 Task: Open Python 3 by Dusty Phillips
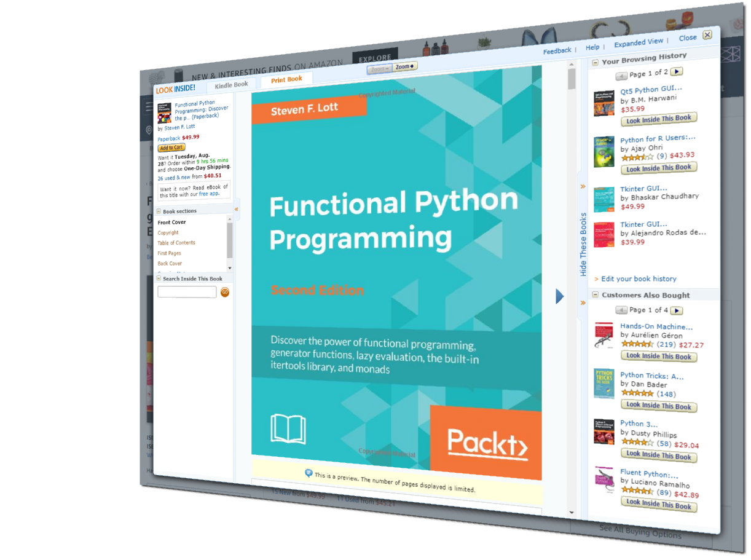pos(639,424)
